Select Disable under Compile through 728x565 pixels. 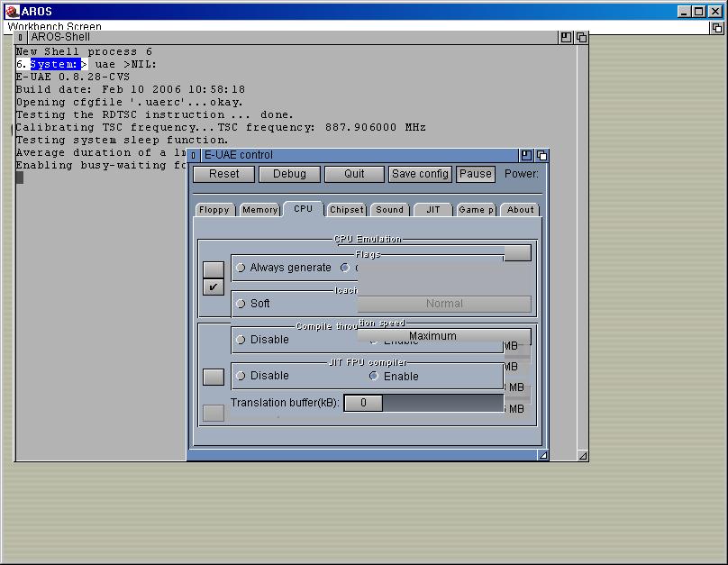point(241,340)
